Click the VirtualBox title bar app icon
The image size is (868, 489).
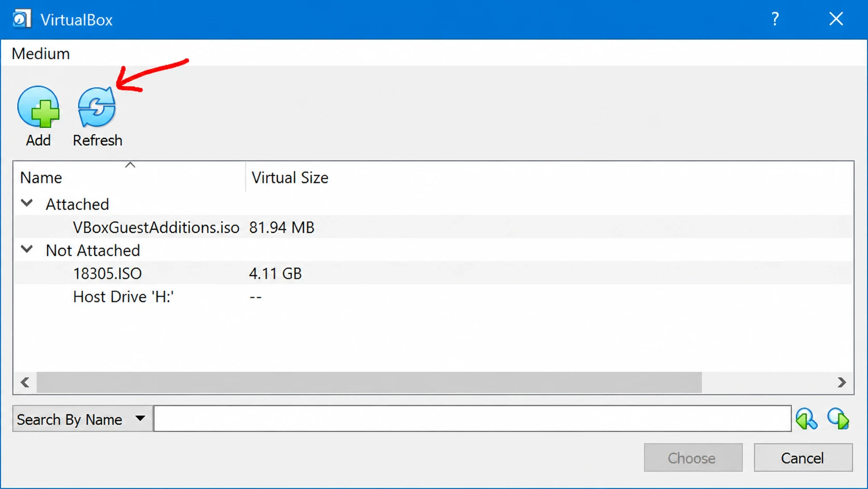(x=22, y=19)
